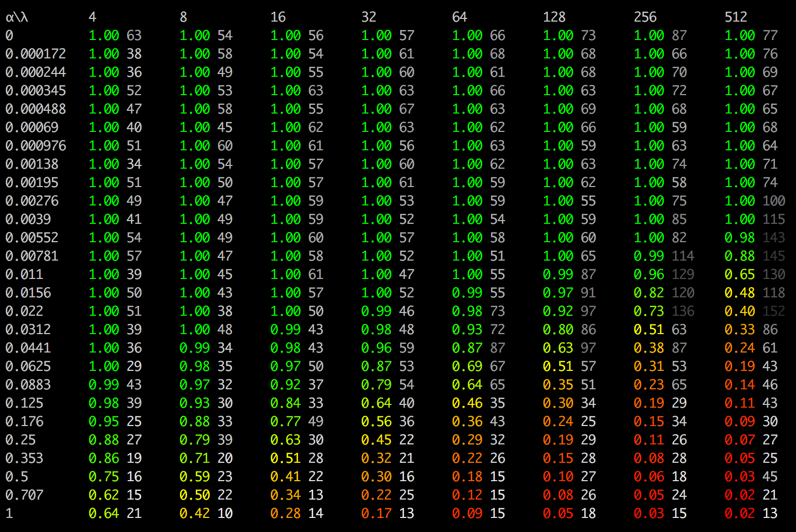Click row label 0.0883
Image resolution: width=796 pixels, height=532 pixels.
28,385
